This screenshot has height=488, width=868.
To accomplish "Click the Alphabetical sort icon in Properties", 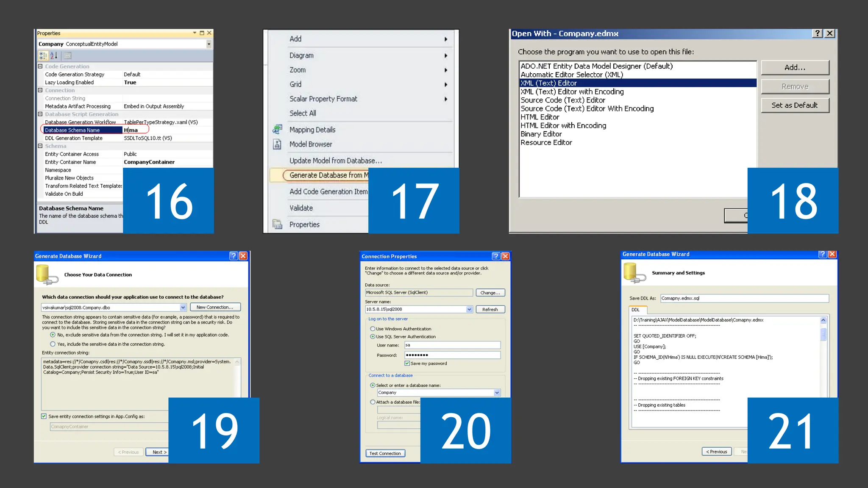I will coord(54,55).
